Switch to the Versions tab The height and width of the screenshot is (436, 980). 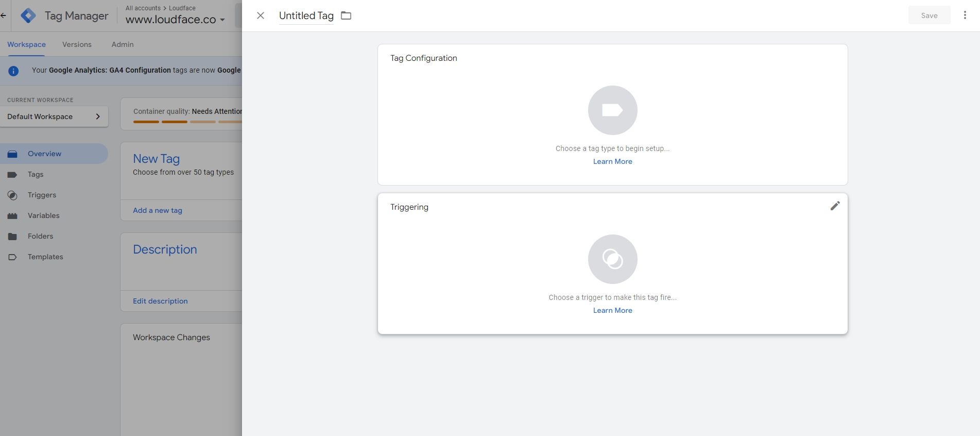pos(77,44)
